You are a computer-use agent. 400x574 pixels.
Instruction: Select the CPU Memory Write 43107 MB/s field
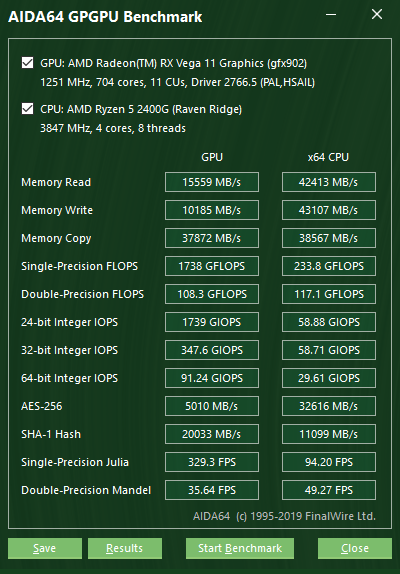(329, 210)
